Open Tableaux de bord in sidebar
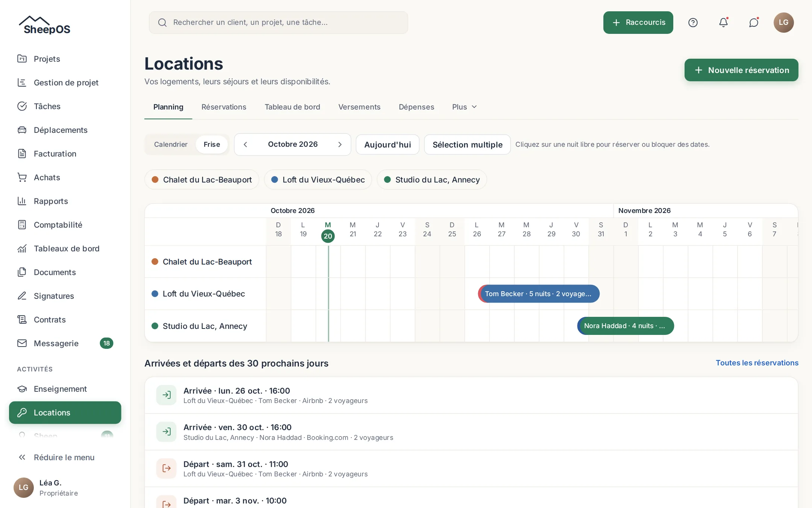 [x=65, y=248]
